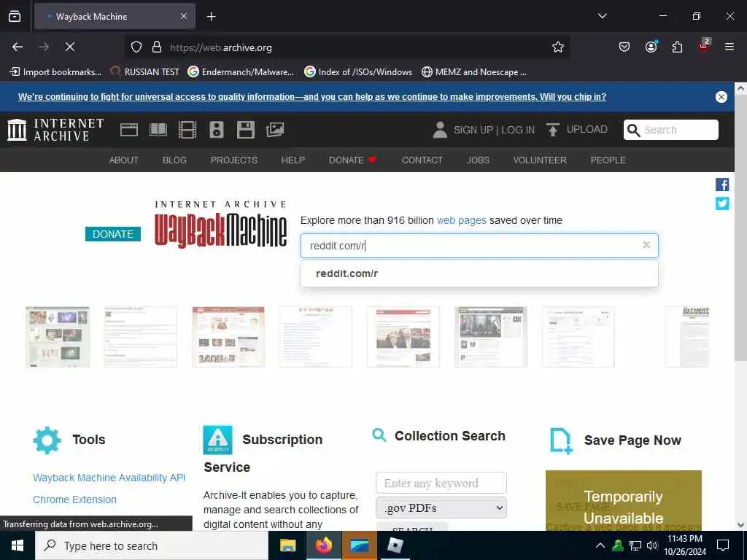Bookmark this page with star
The height and width of the screenshot is (560, 747).
(x=558, y=47)
